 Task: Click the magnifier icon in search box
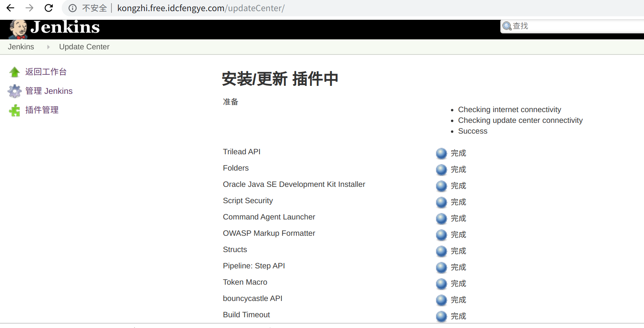(x=507, y=26)
